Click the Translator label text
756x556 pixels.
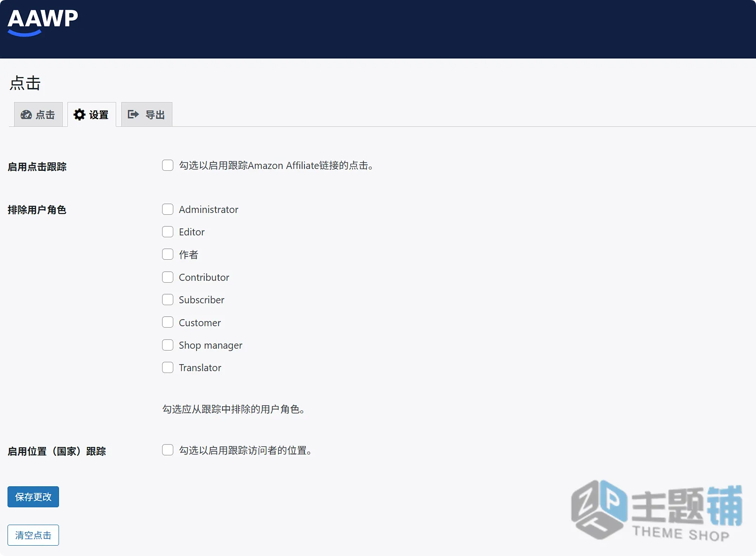click(200, 368)
